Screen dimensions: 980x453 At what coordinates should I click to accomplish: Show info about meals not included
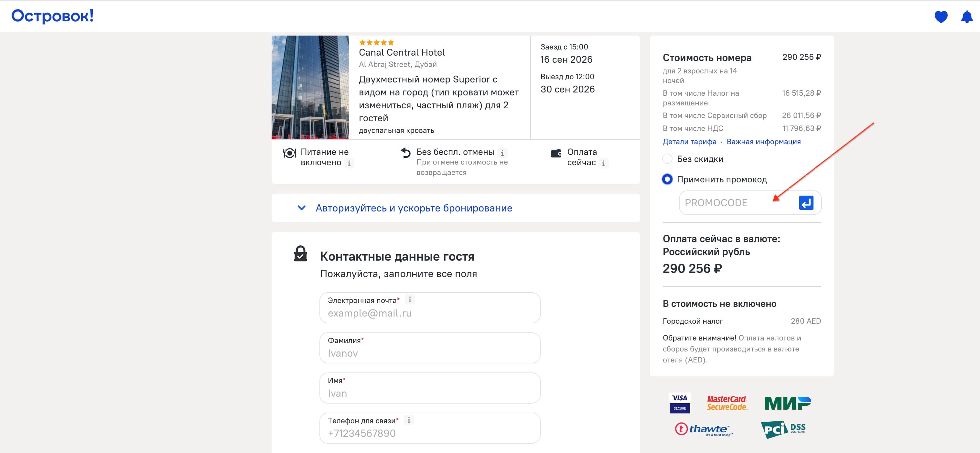(x=349, y=164)
